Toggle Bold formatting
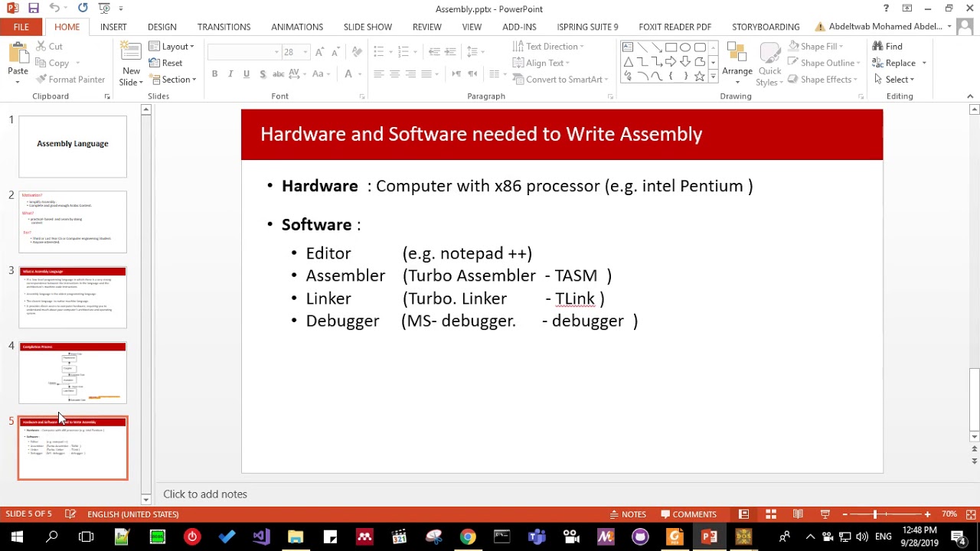The height and width of the screenshot is (551, 980). [x=214, y=74]
